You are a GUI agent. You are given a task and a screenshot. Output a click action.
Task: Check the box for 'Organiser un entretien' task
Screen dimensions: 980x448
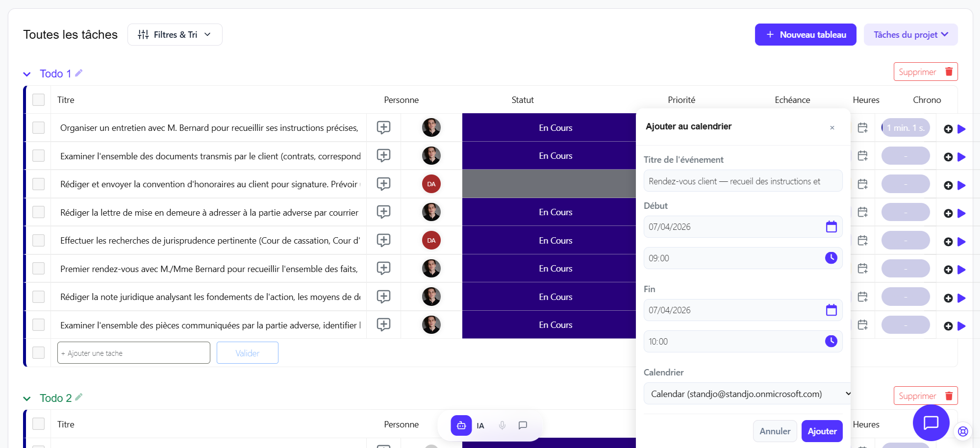tap(38, 128)
